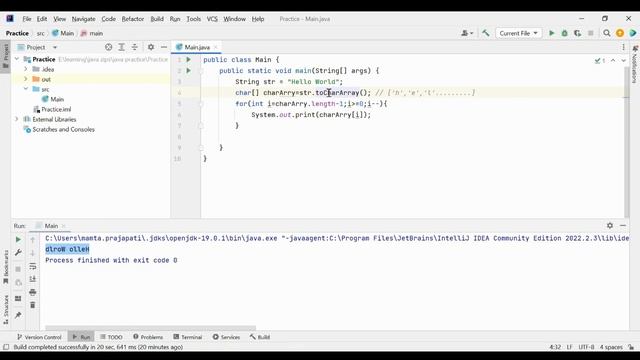Image resolution: width=640 pixels, height=360 pixels.
Task: Click the Run console horizontal scrollbar
Action: [150, 328]
